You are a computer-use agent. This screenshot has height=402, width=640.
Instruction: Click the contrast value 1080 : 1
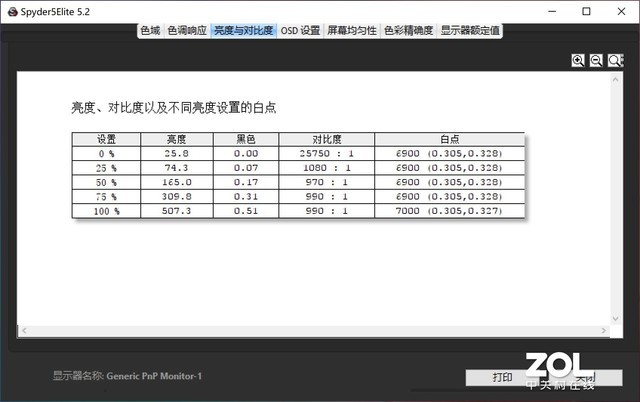(x=327, y=168)
